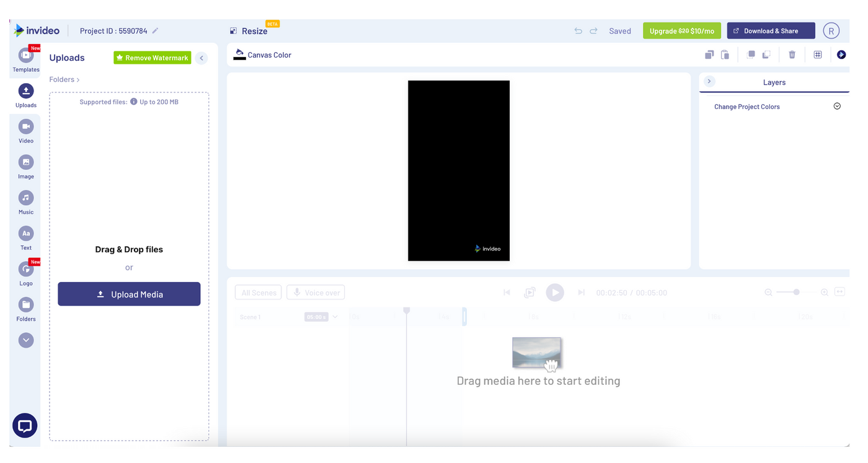This screenshot has width=868, height=463.
Task: Collapse the Uploads panel
Action: [201, 58]
